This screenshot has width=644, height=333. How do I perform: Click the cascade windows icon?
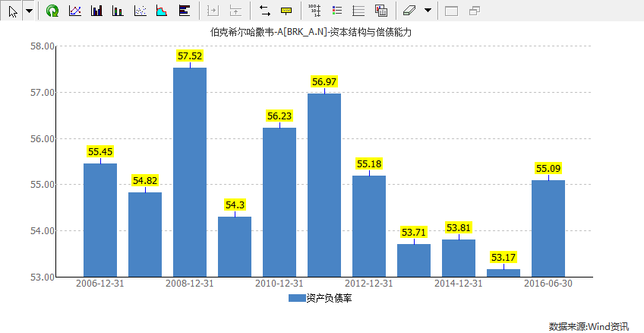pos(475,11)
